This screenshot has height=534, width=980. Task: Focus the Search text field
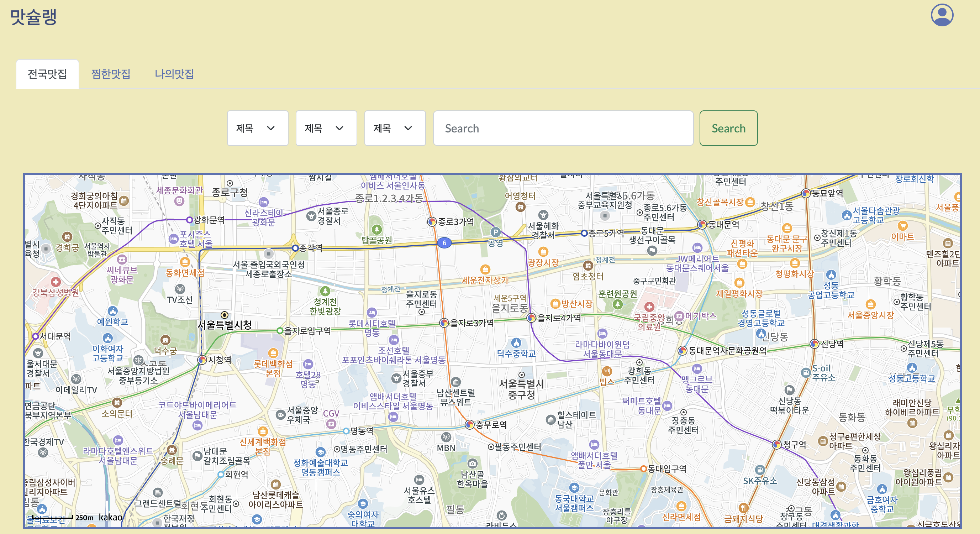coord(563,128)
